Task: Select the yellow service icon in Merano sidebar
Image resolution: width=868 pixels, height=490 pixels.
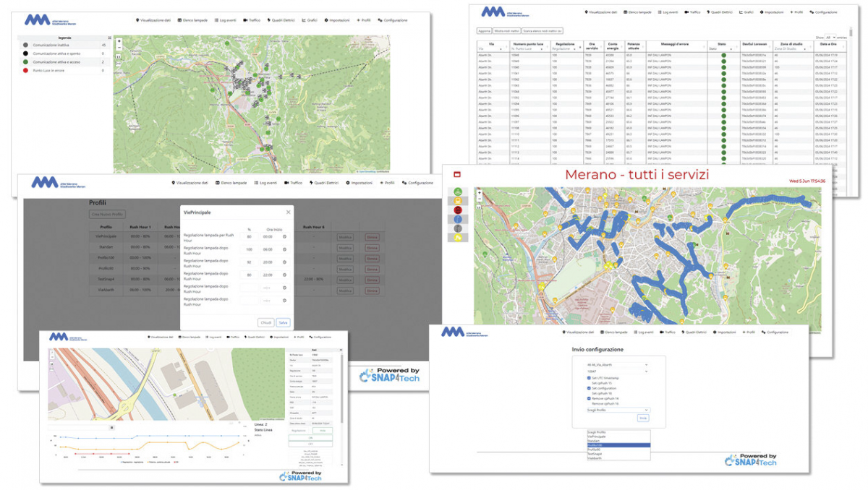Action: (457, 200)
